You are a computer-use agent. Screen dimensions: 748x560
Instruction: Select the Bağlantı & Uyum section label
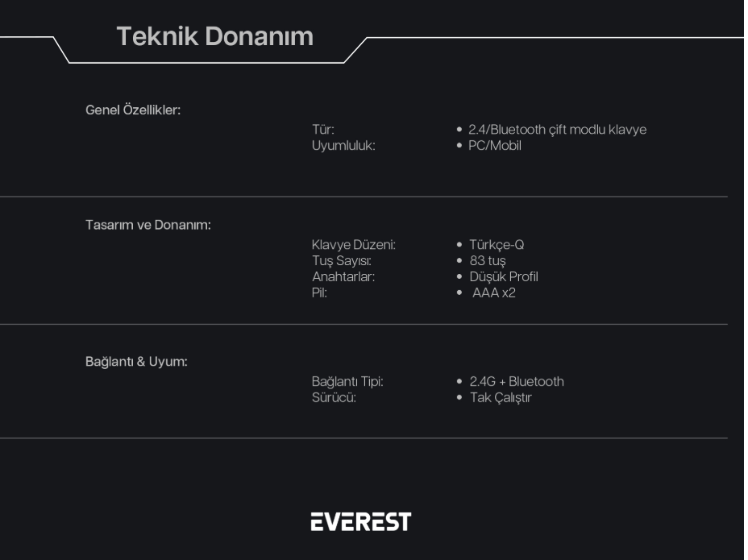pyautogui.click(x=136, y=362)
